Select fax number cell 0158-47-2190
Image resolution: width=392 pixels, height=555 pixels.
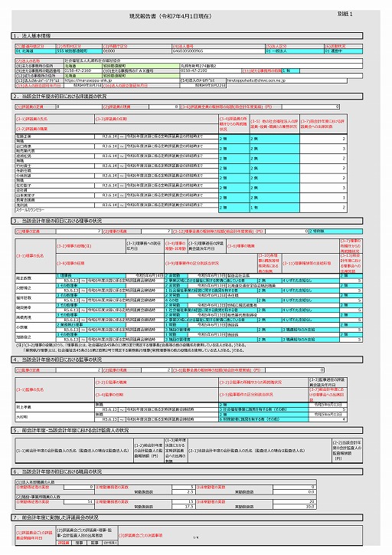(x=211, y=71)
